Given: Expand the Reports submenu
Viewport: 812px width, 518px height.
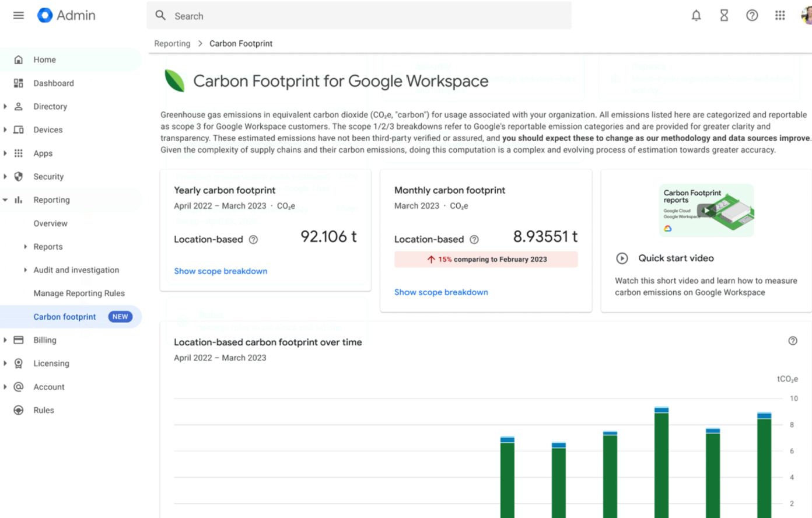Looking at the screenshot, I should point(25,246).
